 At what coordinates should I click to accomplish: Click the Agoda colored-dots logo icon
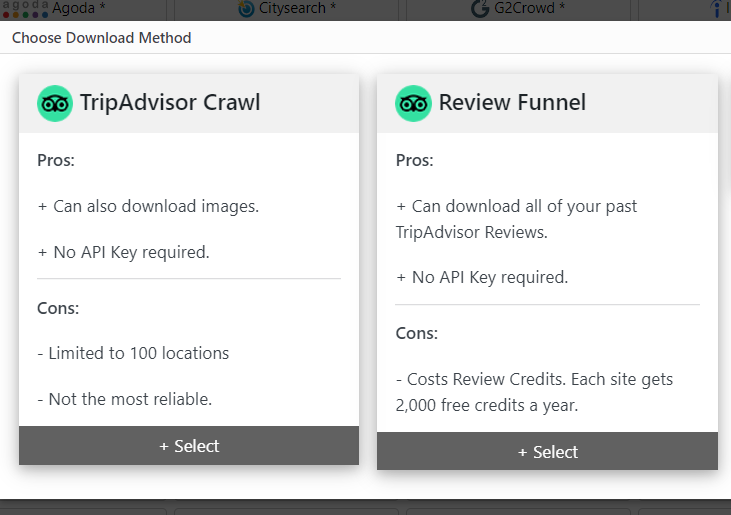(x=25, y=9)
